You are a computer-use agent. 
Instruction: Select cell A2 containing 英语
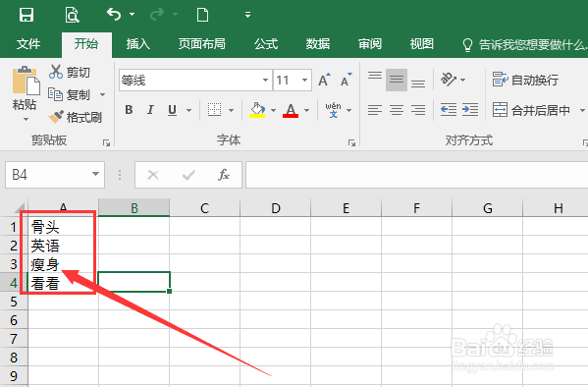point(63,246)
